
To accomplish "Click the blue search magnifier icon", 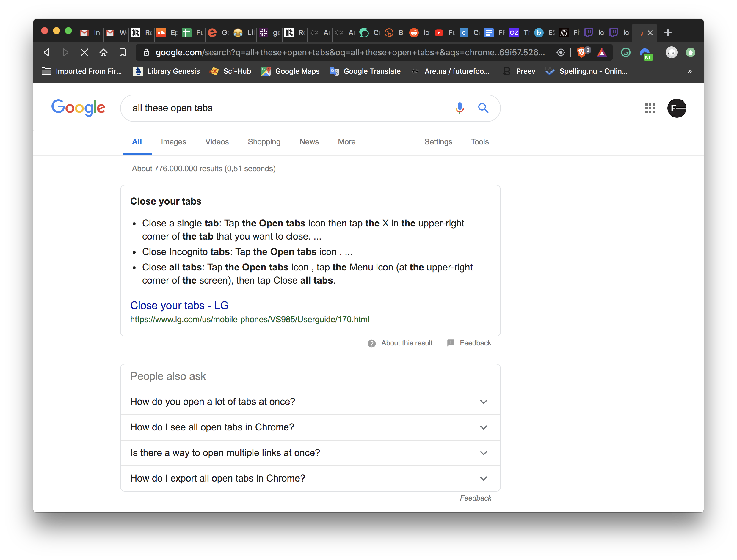I will tap(483, 108).
